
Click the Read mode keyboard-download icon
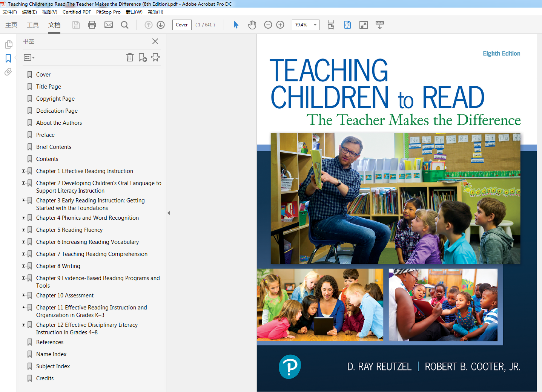380,25
